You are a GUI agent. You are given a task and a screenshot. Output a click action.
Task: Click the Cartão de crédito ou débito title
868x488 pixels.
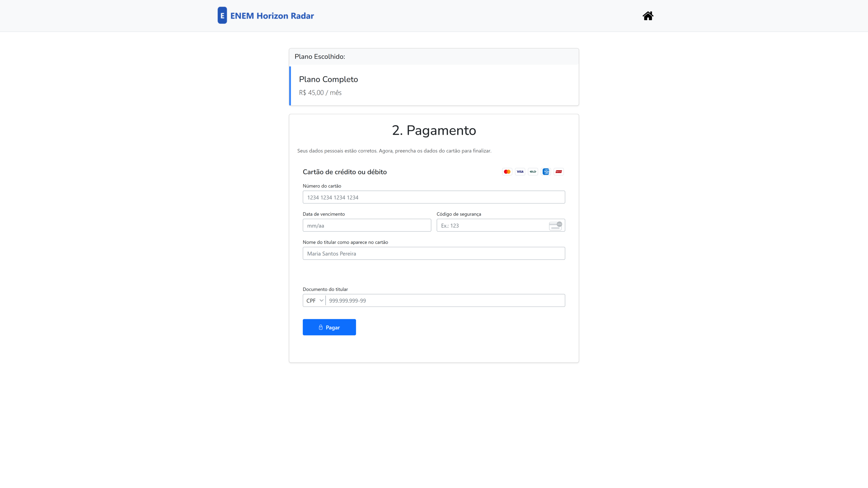click(x=345, y=172)
